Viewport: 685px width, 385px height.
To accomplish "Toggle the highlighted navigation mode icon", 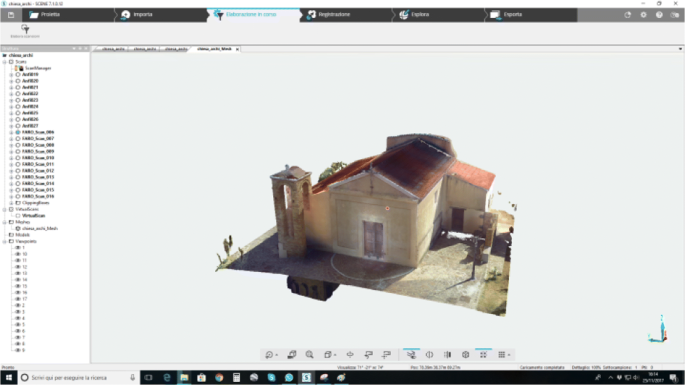I will pyautogui.click(x=411, y=355).
